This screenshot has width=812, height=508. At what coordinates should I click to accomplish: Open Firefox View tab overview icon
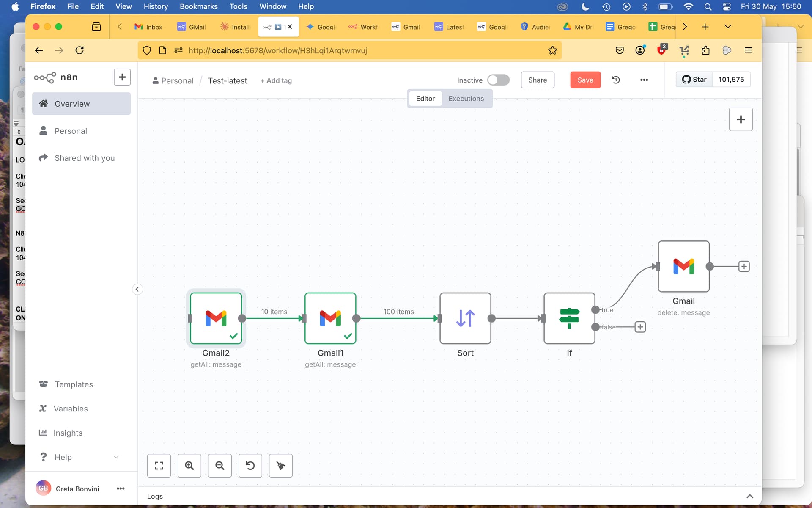click(96, 27)
